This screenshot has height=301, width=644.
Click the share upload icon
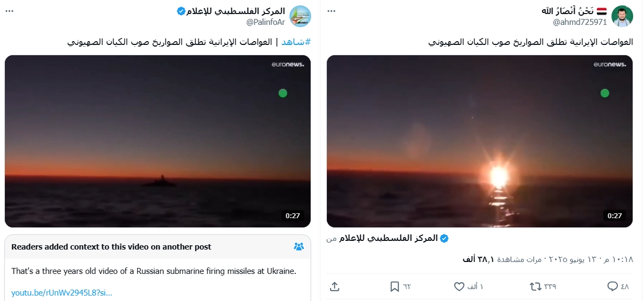click(x=334, y=286)
